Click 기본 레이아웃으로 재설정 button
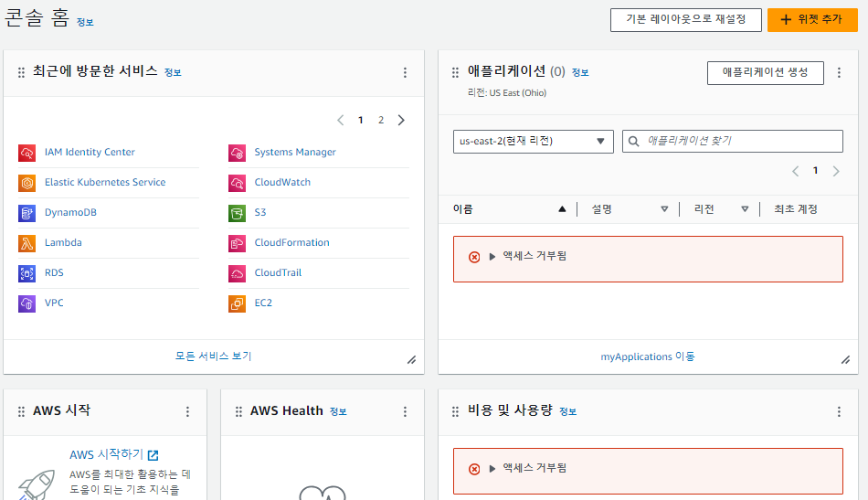The height and width of the screenshot is (500, 868). coord(686,20)
